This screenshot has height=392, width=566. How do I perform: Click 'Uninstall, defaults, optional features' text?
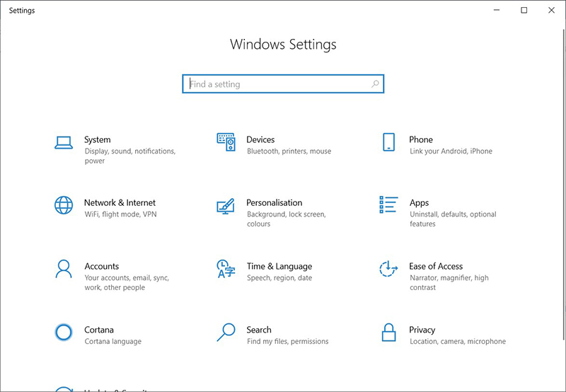coord(453,219)
